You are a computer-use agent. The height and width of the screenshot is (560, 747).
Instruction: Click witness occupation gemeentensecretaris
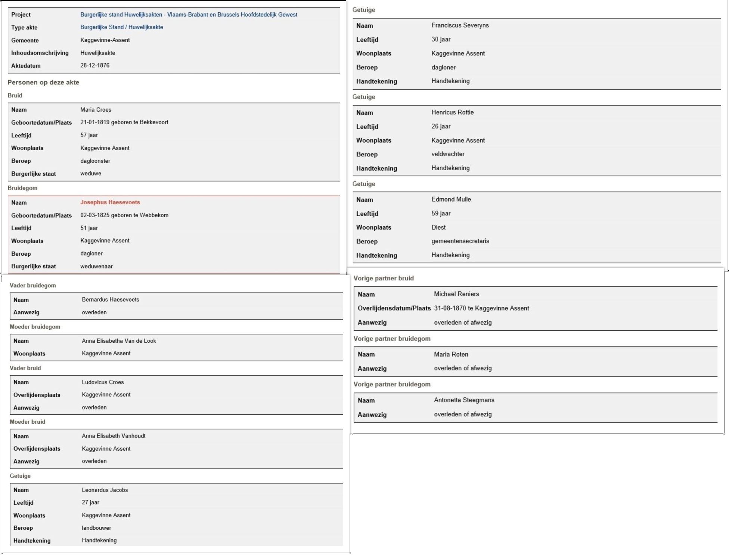pyautogui.click(x=460, y=241)
